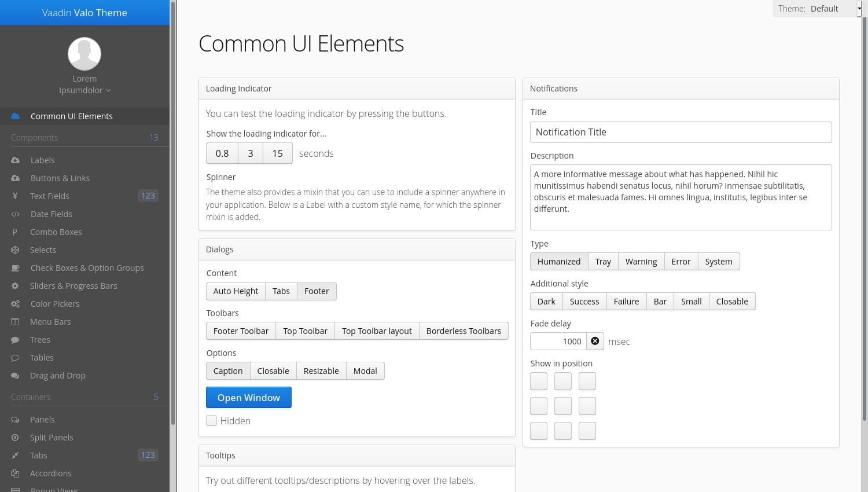This screenshot has height=492, width=868.
Task: Toggle the Small additional style
Action: coord(692,302)
